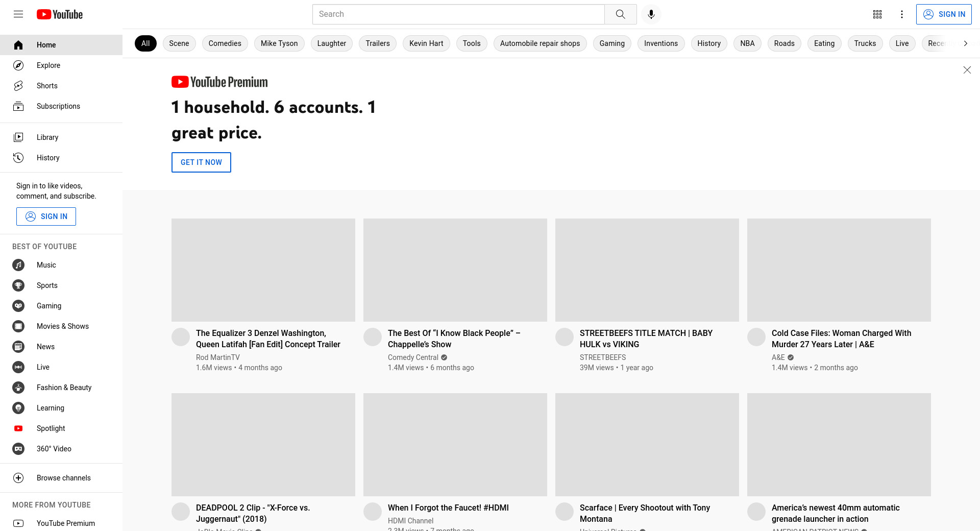Open the Rod MartinTV channel link

tap(218, 357)
